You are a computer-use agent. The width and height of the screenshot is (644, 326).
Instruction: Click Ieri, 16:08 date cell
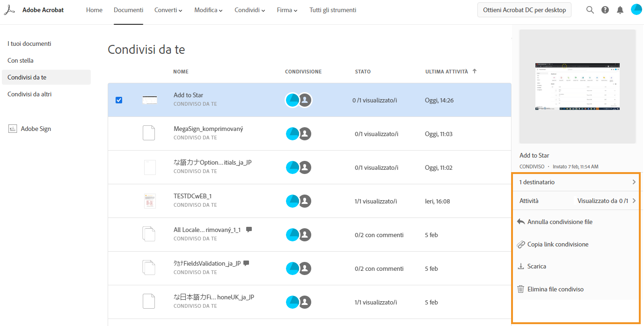438,201
